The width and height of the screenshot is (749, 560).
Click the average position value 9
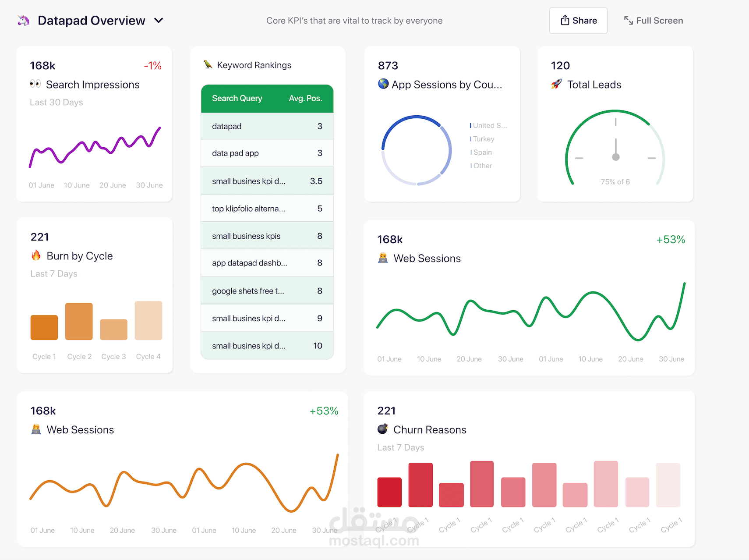tap(320, 319)
